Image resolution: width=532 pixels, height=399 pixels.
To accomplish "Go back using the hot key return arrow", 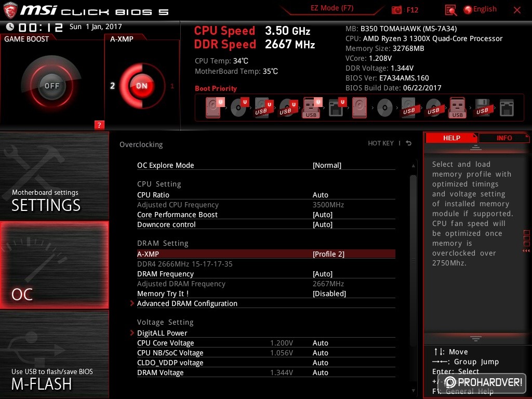I will (x=408, y=143).
